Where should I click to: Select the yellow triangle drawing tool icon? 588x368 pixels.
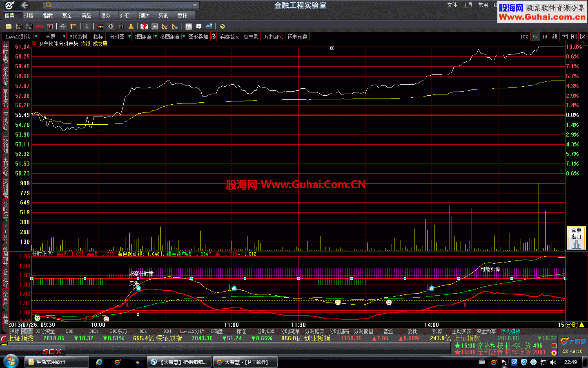pyautogui.click(x=165, y=27)
